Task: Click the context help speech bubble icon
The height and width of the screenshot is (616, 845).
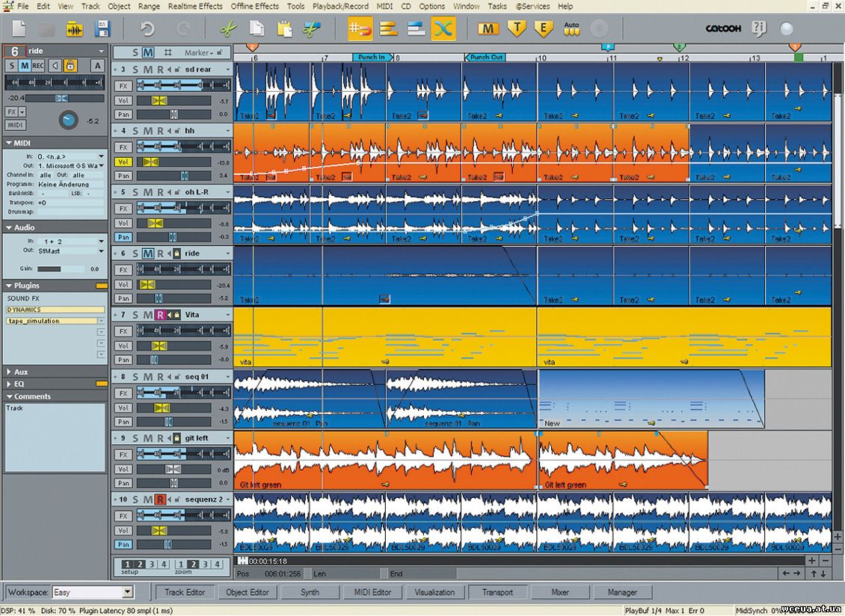Action: pyautogui.click(x=759, y=29)
